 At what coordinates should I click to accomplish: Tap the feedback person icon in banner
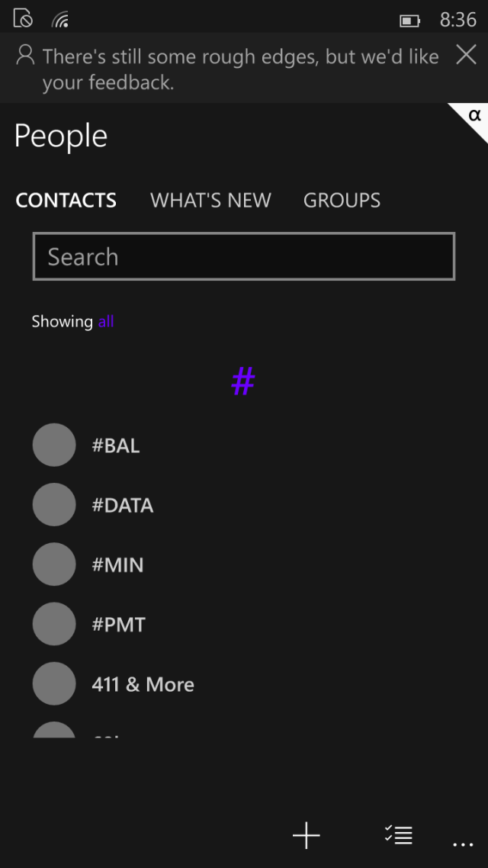coord(25,56)
